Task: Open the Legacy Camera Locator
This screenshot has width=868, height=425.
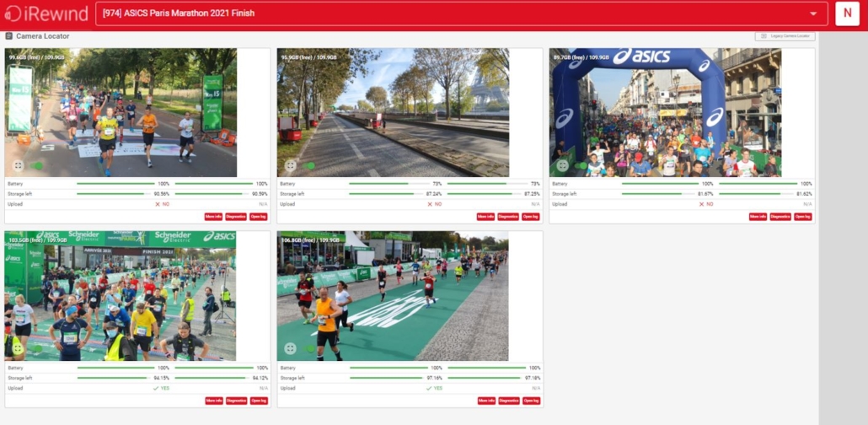Action: click(x=785, y=36)
